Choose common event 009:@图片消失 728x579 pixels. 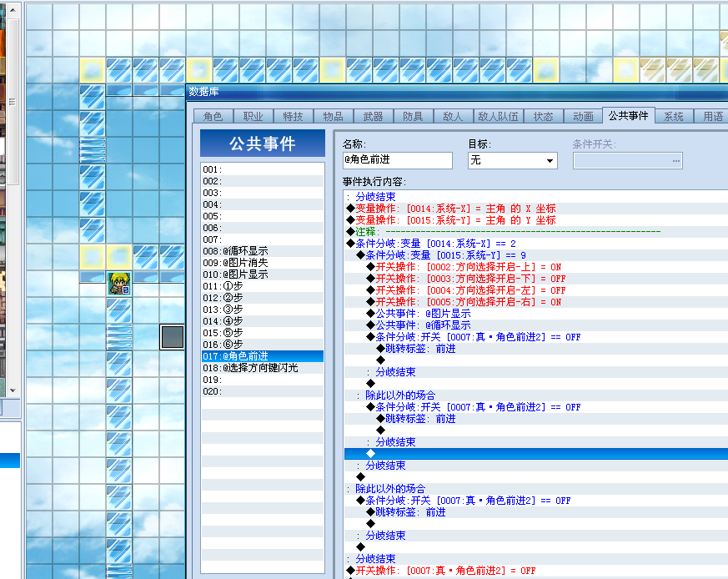pyautogui.click(x=263, y=263)
